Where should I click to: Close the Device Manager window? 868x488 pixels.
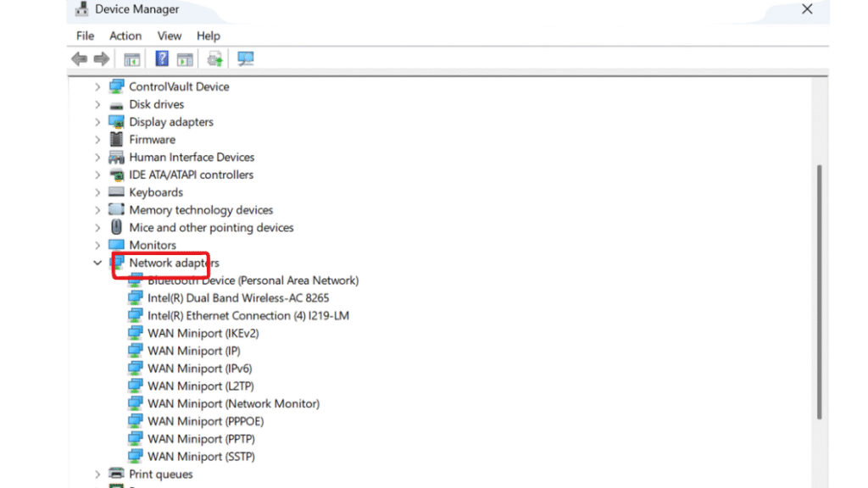tap(807, 8)
